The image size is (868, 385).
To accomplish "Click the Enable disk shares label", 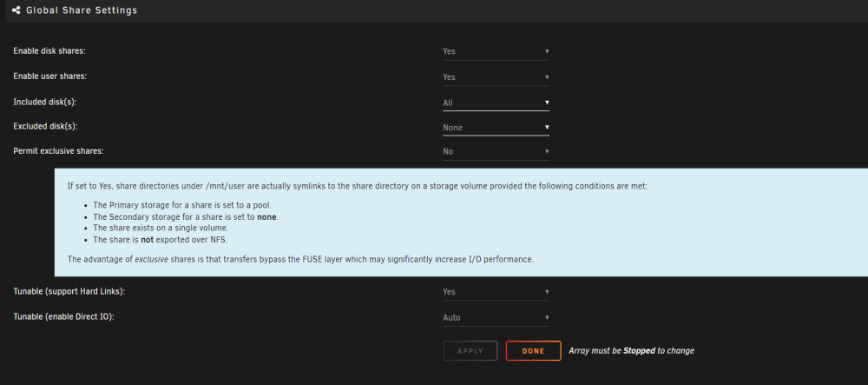I will click(x=49, y=51).
